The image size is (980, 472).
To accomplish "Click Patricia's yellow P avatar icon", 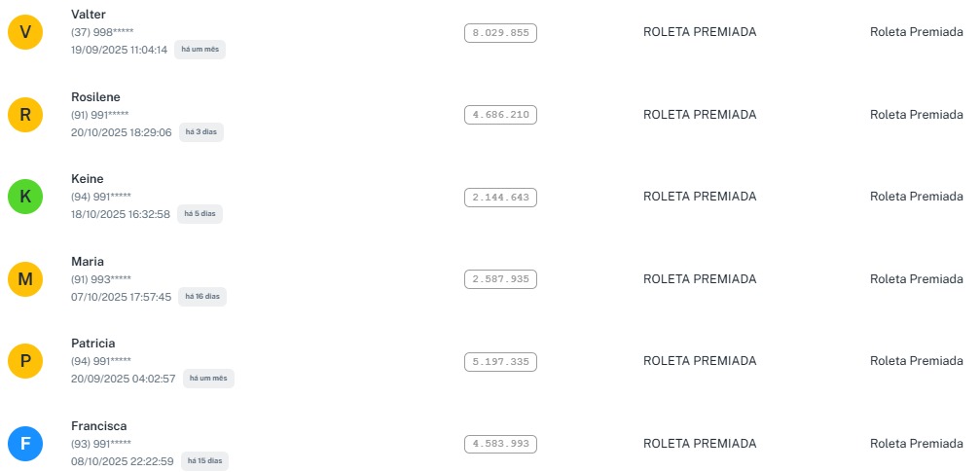I will point(25,362).
